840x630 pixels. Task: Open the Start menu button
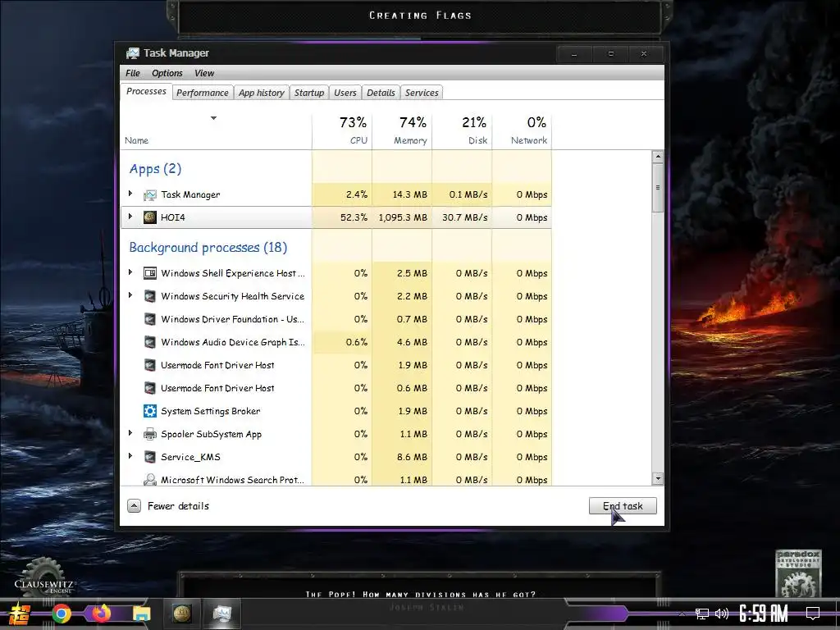pyautogui.click(x=20, y=614)
